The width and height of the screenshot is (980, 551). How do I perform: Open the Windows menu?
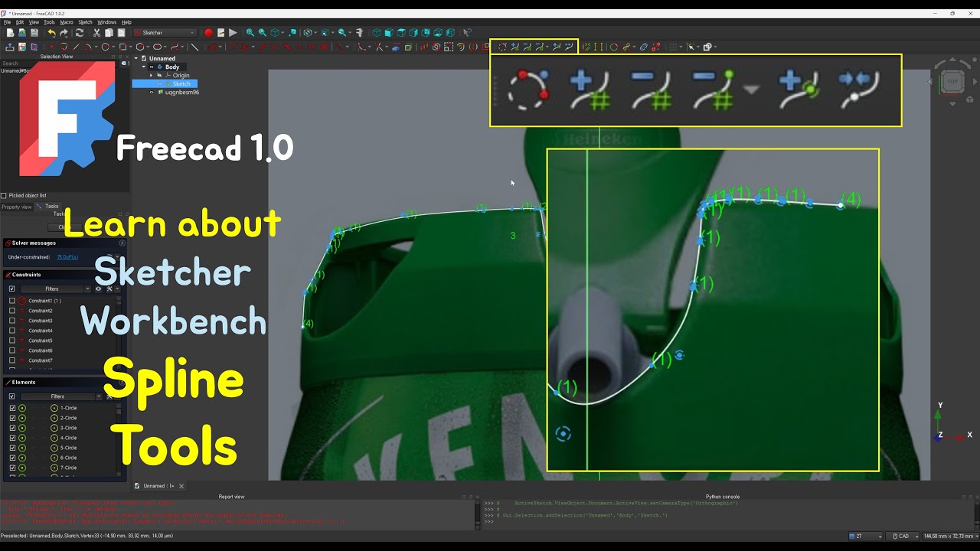(106, 22)
